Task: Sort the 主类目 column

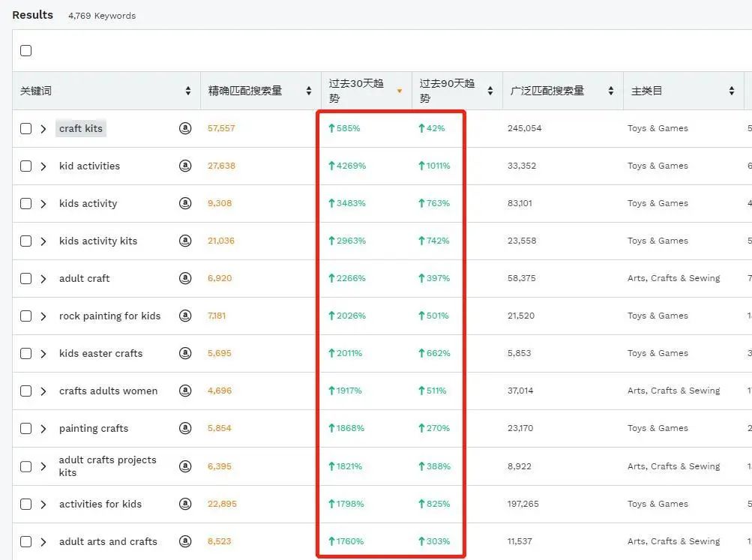Action: click(x=731, y=91)
